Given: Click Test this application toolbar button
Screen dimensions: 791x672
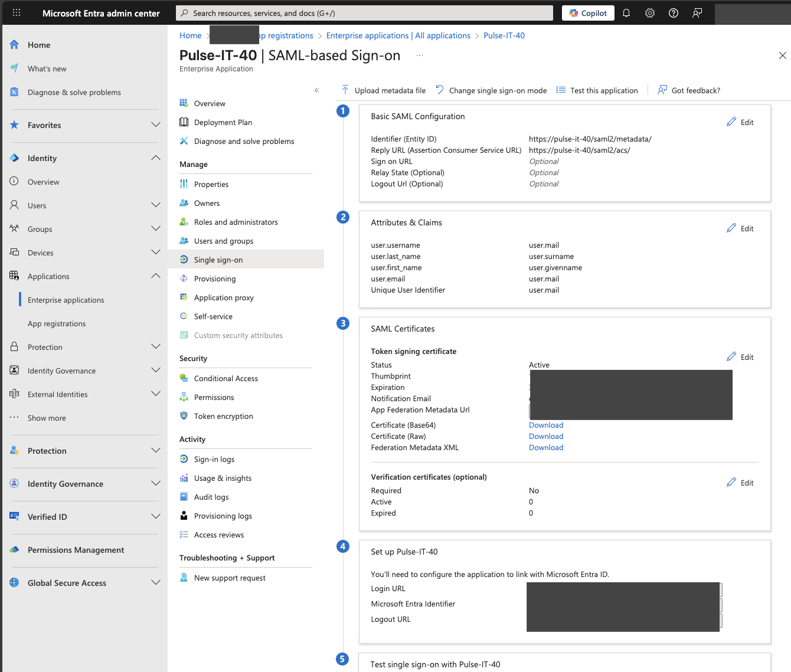Looking at the screenshot, I should (x=597, y=90).
